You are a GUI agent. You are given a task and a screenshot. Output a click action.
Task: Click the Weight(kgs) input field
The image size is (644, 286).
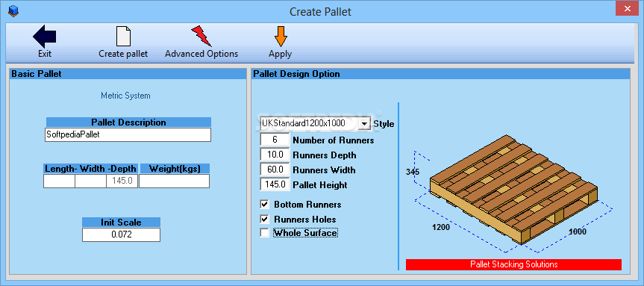click(x=174, y=181)
